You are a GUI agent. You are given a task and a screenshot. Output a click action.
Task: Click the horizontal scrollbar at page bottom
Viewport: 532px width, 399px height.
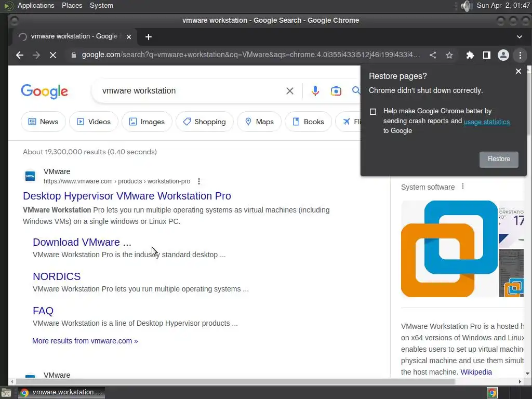coord(235,382)
